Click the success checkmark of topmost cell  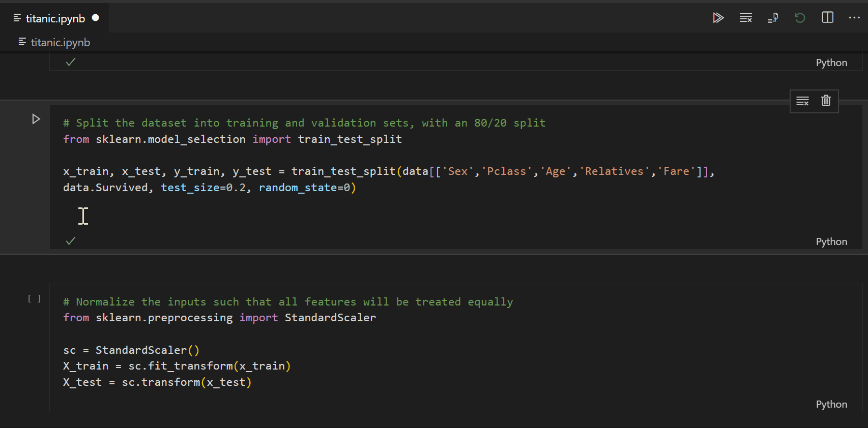point(71,62)
